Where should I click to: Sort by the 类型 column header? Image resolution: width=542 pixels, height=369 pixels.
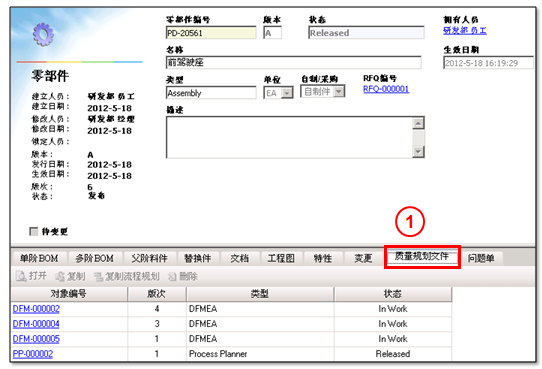[260, 294]
